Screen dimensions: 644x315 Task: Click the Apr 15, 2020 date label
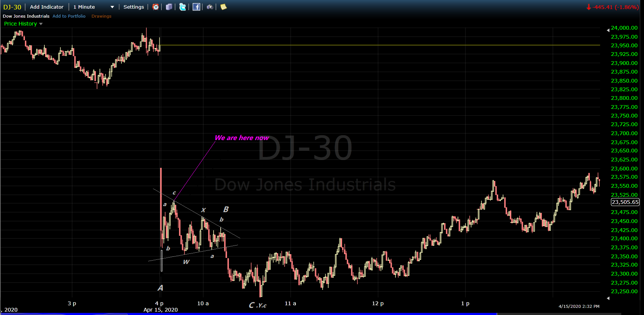[161, 310]
